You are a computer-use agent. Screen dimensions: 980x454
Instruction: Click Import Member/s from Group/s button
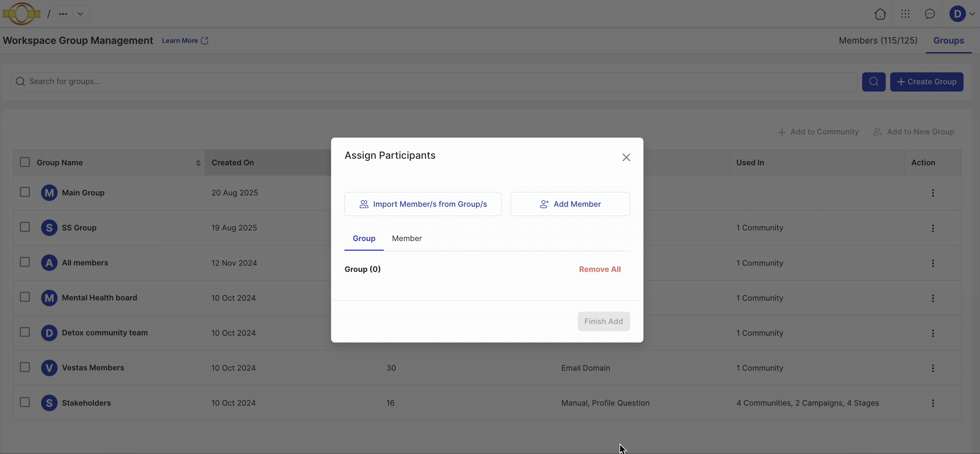(422, 204)
